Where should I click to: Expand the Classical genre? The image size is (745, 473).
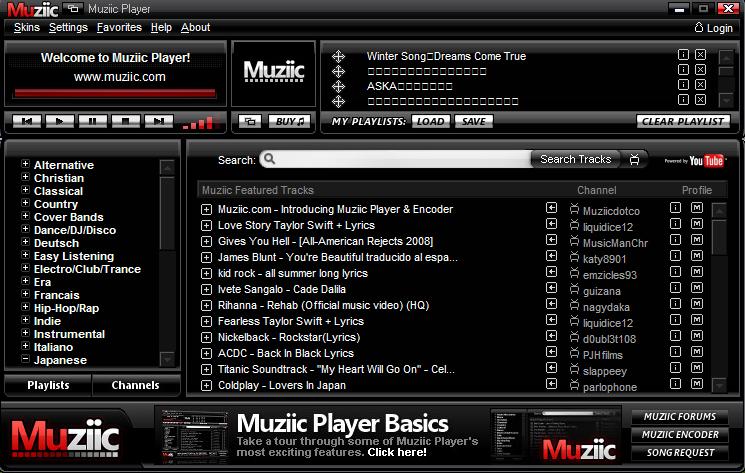tap(25, 190)
